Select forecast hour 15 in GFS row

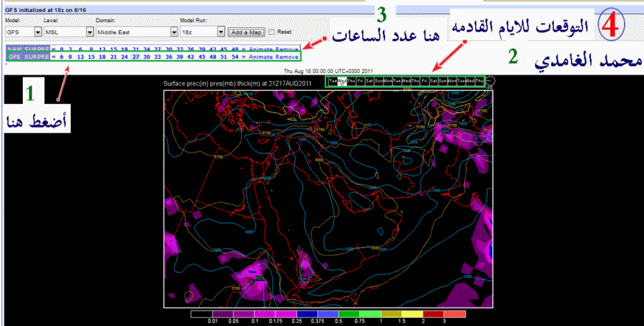91,57
